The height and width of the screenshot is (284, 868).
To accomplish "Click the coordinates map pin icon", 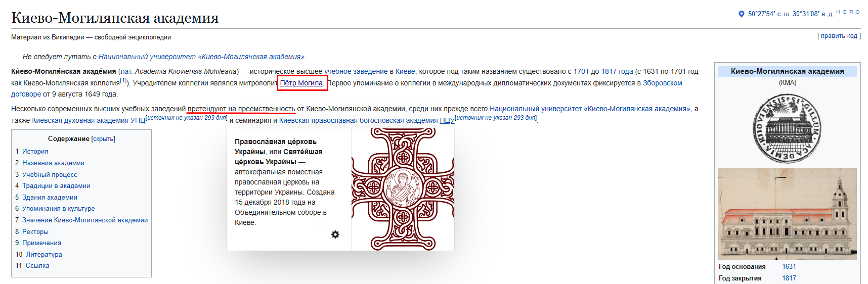I will click(742, 14).
